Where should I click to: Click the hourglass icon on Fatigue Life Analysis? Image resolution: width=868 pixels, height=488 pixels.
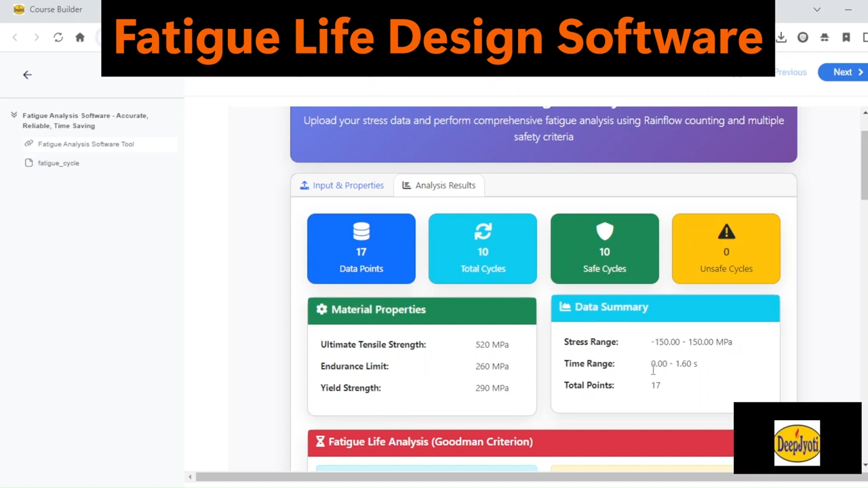[319, 441]
